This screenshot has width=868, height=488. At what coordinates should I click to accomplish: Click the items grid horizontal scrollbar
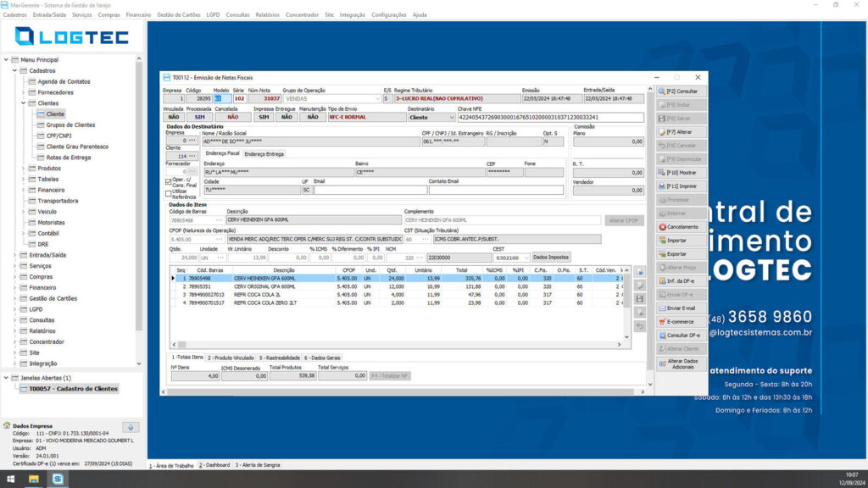coord(397,344)
